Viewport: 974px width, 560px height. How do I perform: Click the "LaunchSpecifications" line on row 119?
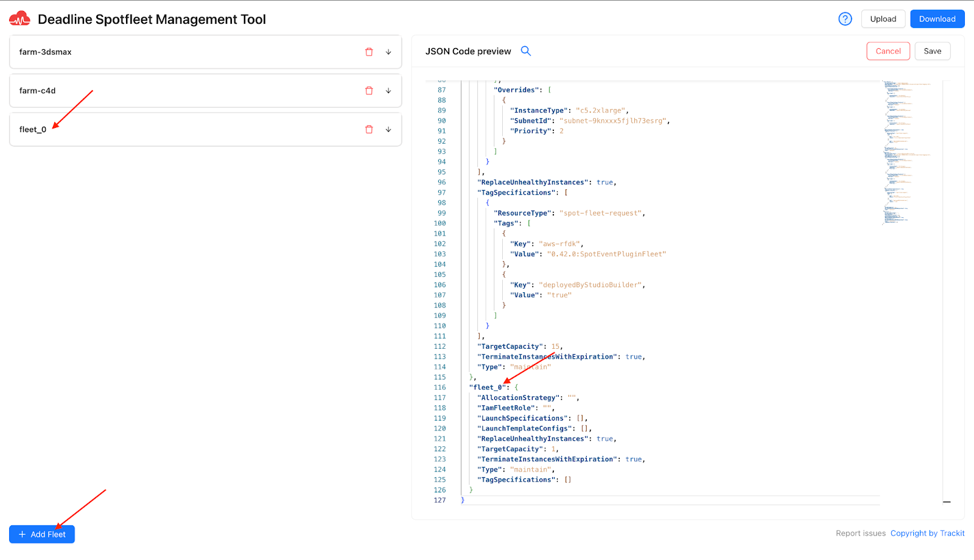pos(533,418)
